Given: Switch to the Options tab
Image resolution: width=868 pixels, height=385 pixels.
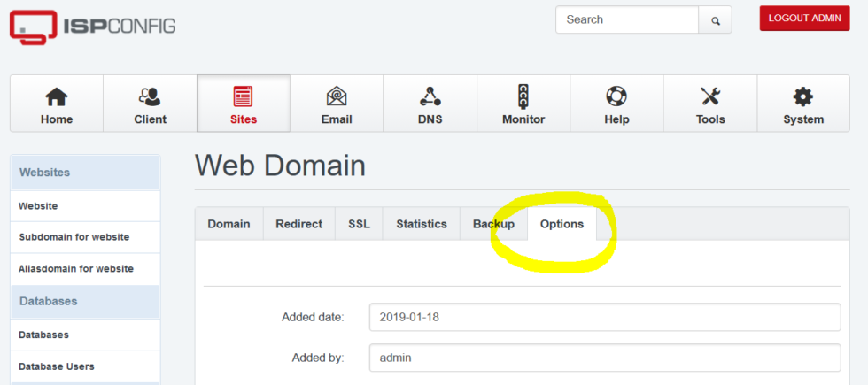Looking at the screenshot, I should [x=562, y=224].
